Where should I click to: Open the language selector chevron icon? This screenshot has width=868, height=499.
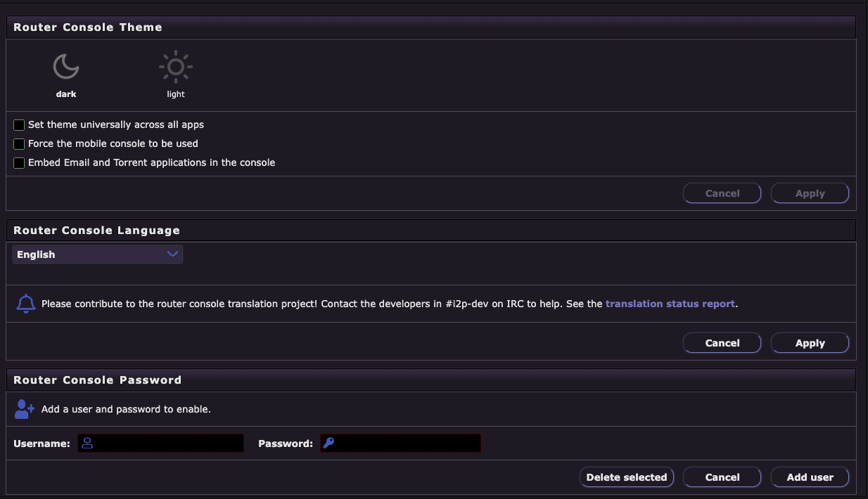click(x=172, y=254)
